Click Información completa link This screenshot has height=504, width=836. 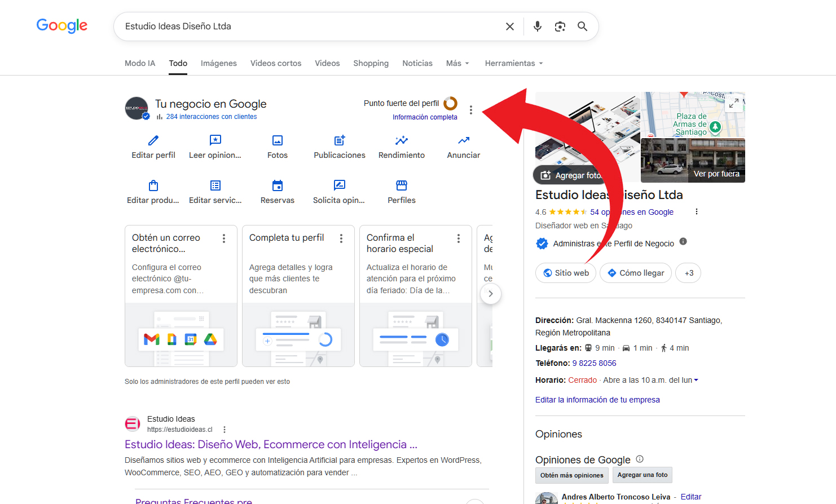point(425,117)
